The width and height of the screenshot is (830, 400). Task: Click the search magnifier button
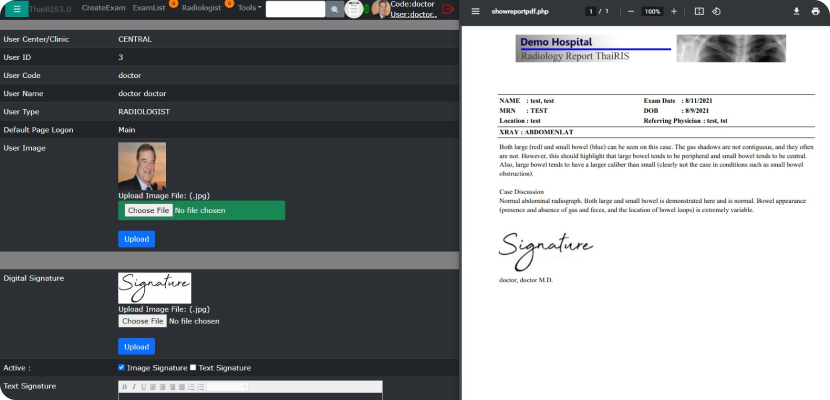point(335,9)
